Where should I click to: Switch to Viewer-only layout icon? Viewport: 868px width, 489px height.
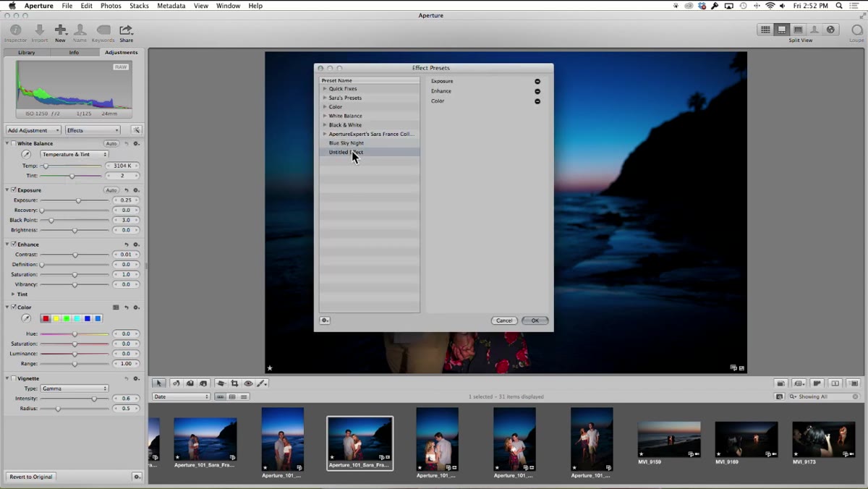799,30
